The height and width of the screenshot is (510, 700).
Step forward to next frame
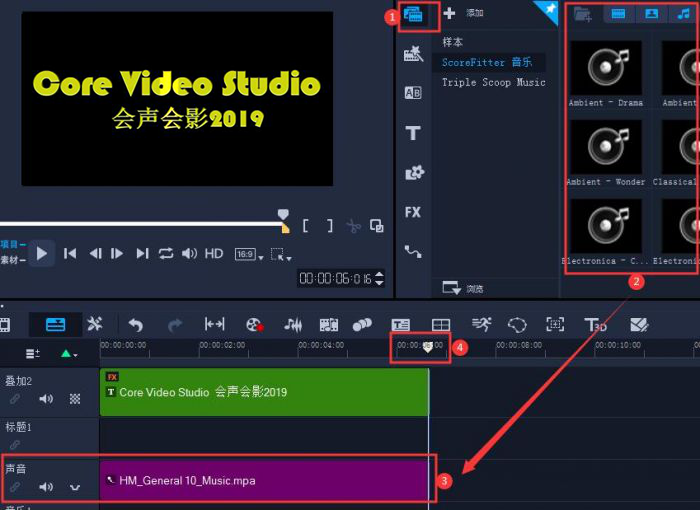pyautogui.click(x=117, y=254)
